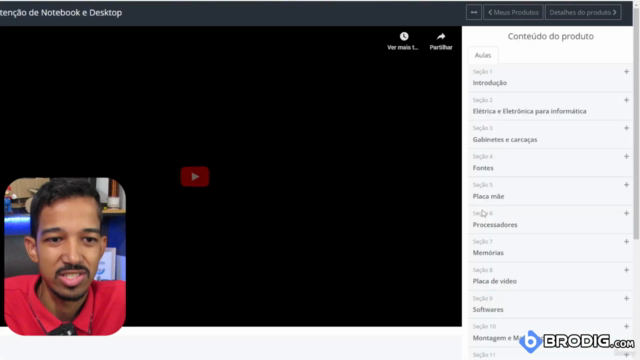Expand Processadores section plus icon
640x360 pixels.
pos(626,213)
